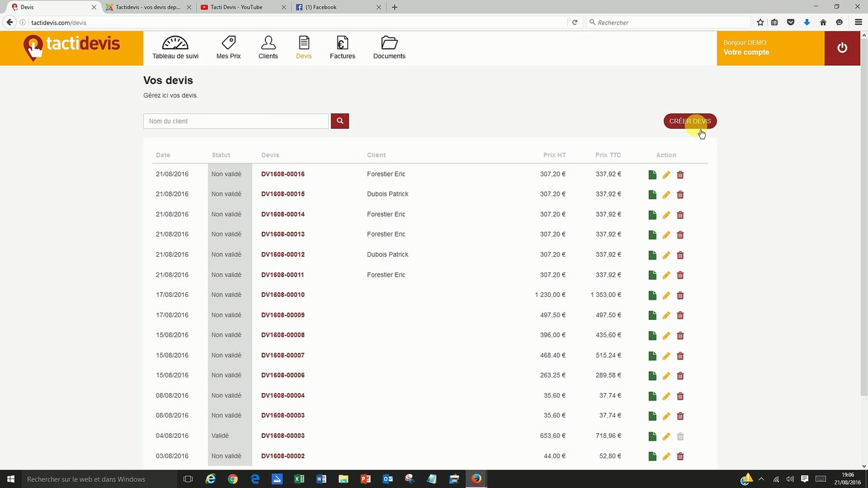Switch to Tacti Devis - YouTube tab
Viewport: 868px width, 488px height.
(x=242, y=7)
